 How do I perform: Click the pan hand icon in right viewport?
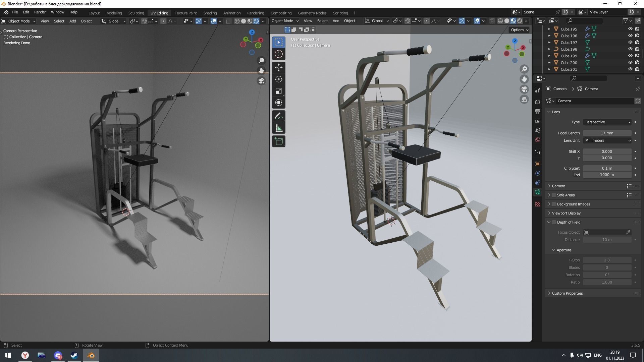pos(524,79)
